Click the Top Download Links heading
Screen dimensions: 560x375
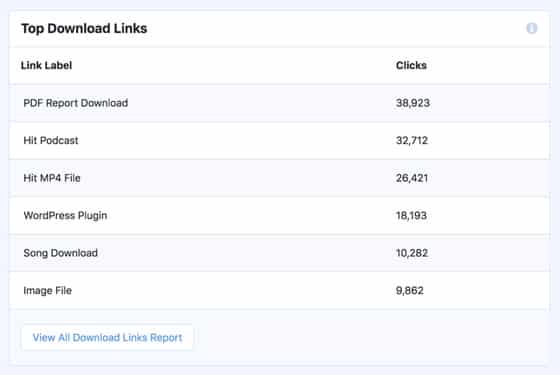(x=84, y=29)
